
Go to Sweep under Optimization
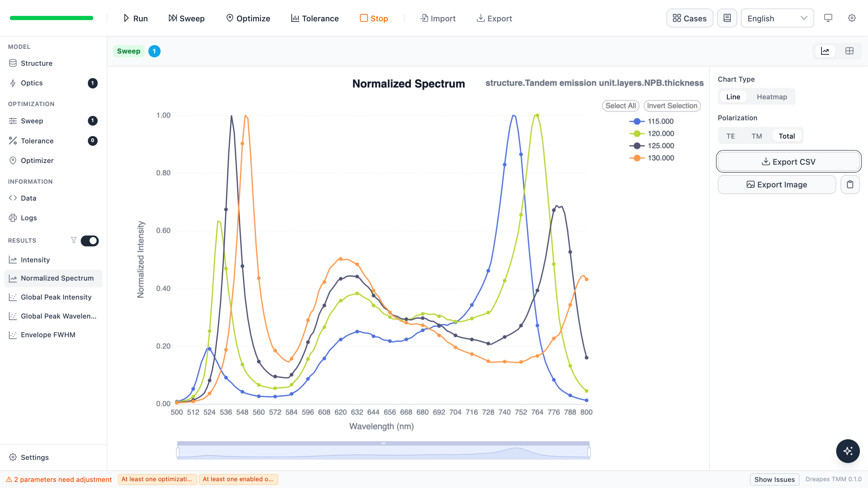pos(53,121)
